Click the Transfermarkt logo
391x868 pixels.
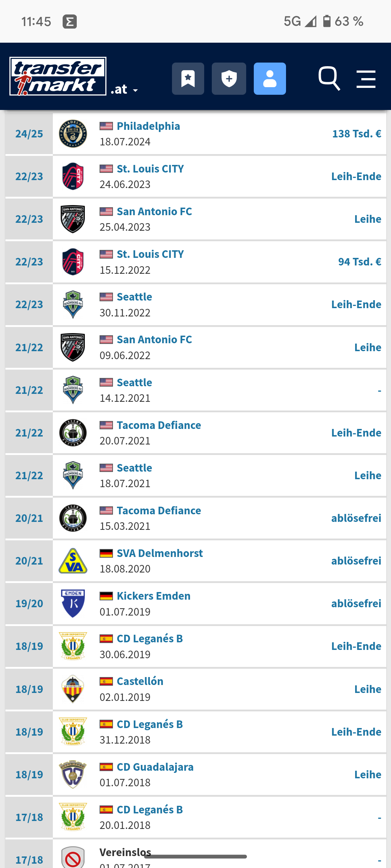tap(58, 76)
